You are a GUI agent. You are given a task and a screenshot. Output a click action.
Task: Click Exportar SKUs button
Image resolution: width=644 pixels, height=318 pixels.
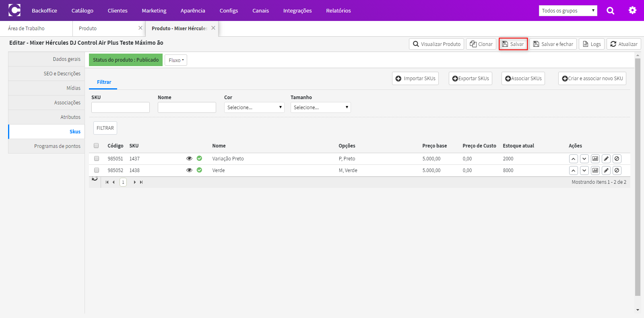coord(471,79)
